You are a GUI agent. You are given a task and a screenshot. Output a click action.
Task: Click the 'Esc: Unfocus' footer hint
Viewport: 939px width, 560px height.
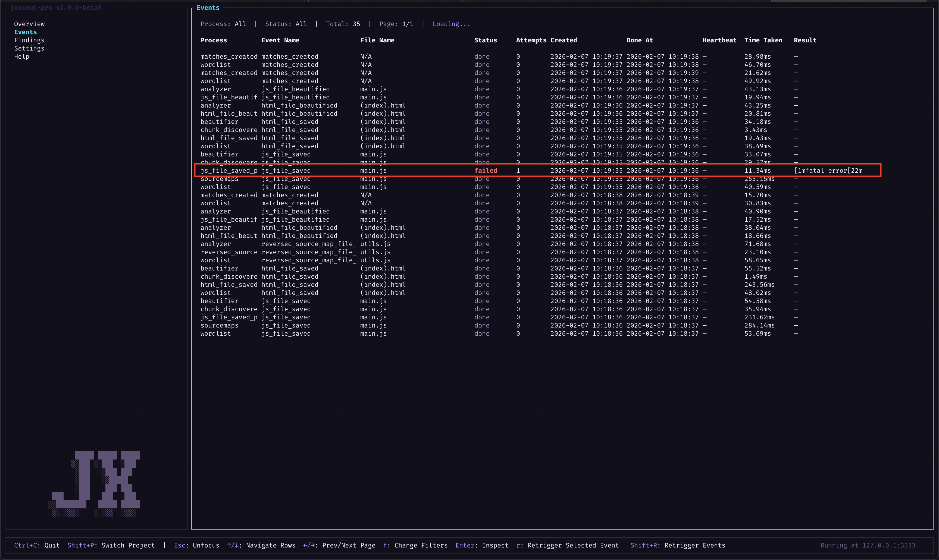(x=196, y=545)
